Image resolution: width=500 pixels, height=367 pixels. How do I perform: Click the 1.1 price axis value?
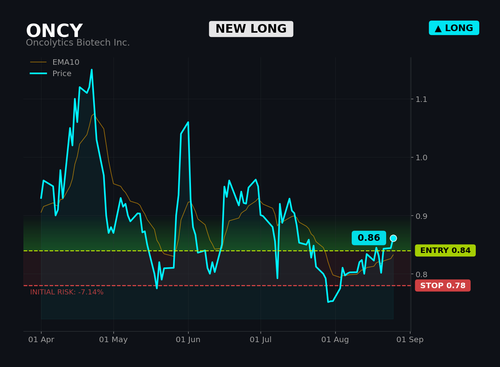421,99
